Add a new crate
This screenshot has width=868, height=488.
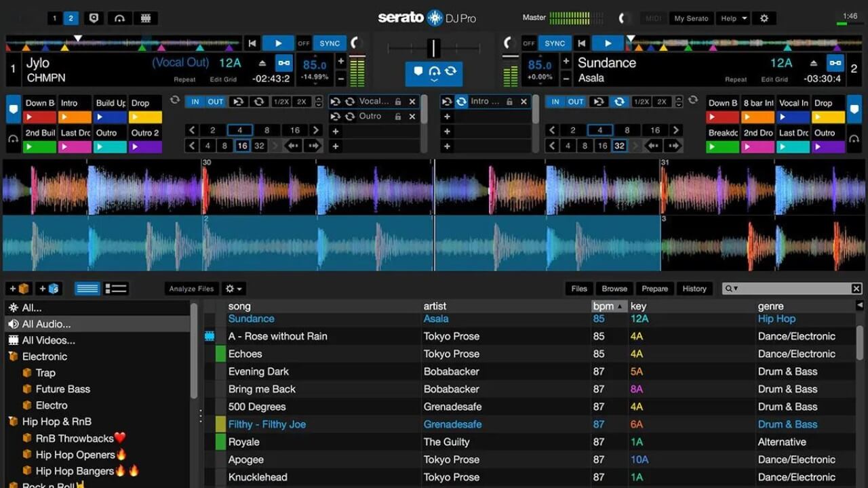point(20,289)
